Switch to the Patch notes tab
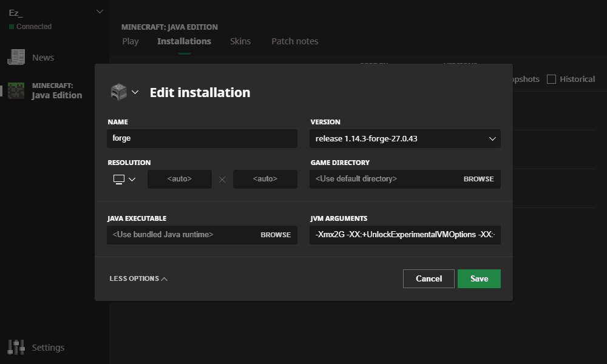This screenshot has width=607, height=364. (294, 41)
